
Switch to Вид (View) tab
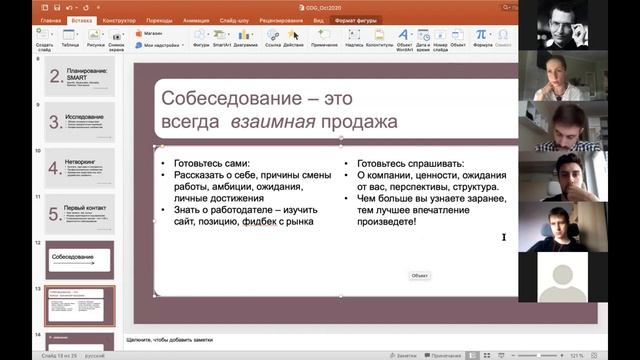coord(318,20)
